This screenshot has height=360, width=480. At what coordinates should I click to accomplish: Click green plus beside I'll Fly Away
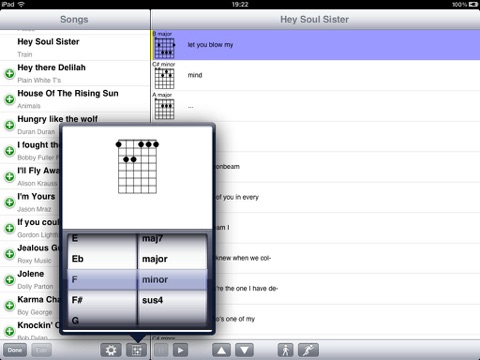pos(10,176)
